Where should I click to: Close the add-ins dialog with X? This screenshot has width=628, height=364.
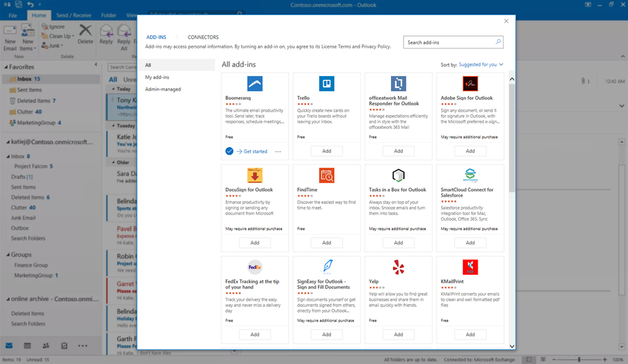tap(506, 21)
